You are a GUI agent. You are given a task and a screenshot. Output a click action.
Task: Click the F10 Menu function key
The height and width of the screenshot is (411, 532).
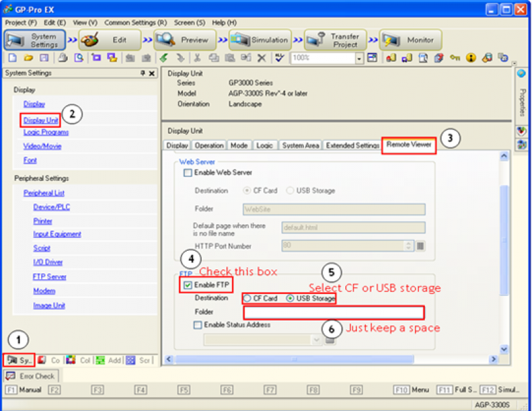tap(411, 390)
